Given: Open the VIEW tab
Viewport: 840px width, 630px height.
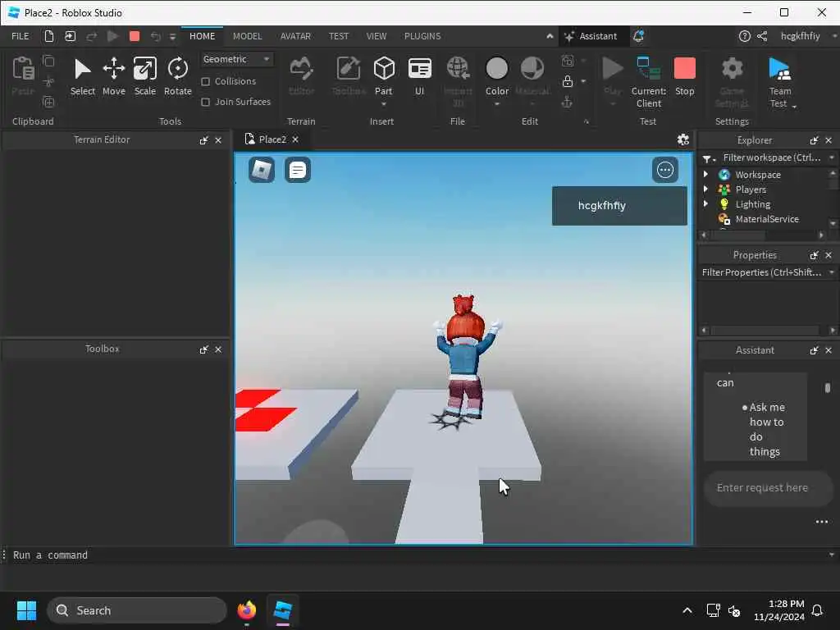Looking at the screenshot, I should coord(376,36).
